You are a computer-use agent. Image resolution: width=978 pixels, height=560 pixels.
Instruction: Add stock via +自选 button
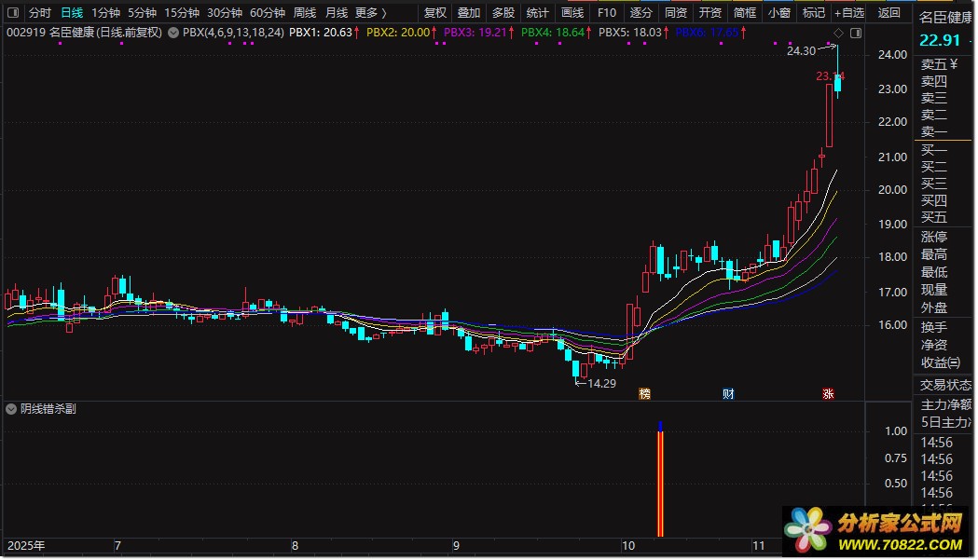point(849,12)
